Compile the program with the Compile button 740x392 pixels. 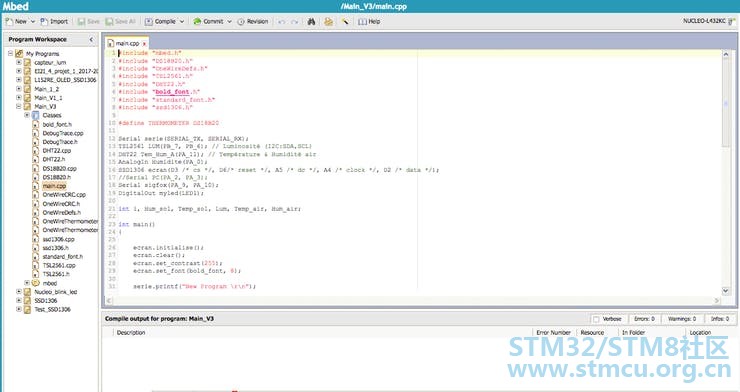coord(160,22)
